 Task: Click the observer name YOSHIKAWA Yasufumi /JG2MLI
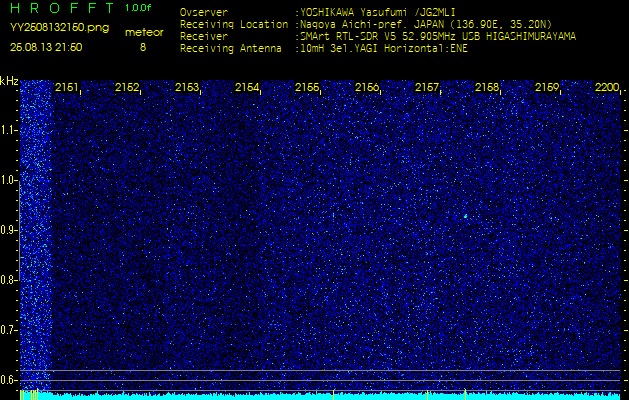377,12
